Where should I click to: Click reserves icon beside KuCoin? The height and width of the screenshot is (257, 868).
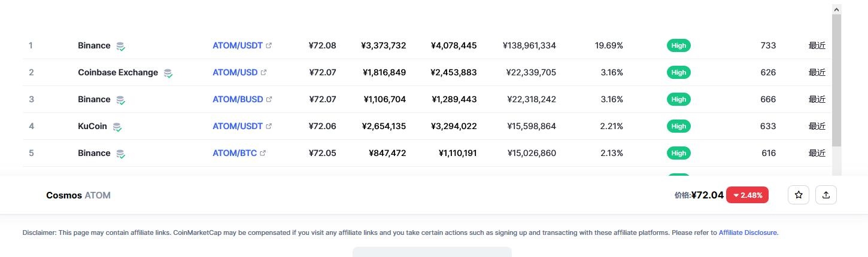click(117, 127)
